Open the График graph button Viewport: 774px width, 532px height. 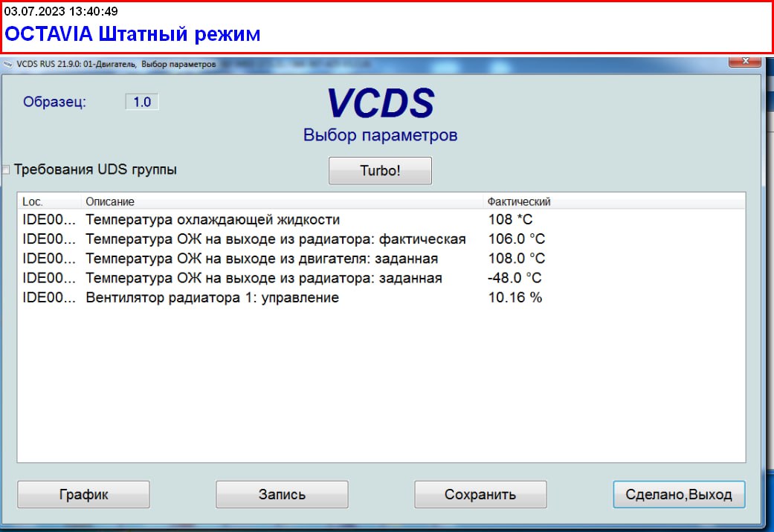[x=83, y=495]
